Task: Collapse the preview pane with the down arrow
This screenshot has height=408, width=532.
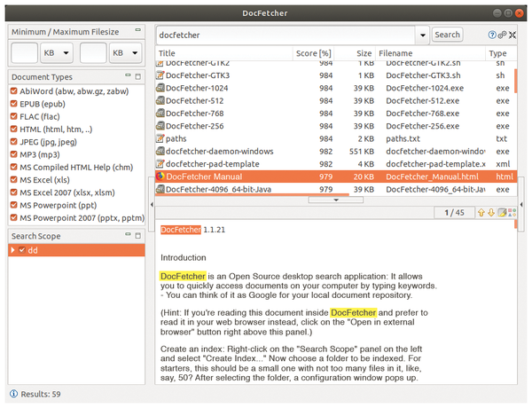Action: pyautogui.click(x=336, y=200)
